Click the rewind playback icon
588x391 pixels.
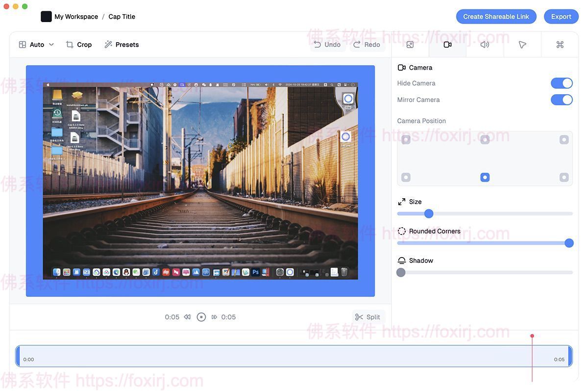tap(187, 317)
